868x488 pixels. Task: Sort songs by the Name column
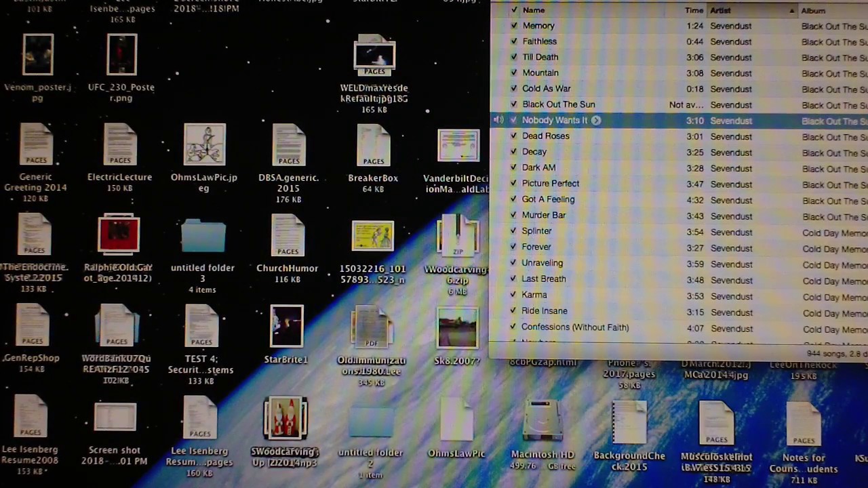[534, 10]
